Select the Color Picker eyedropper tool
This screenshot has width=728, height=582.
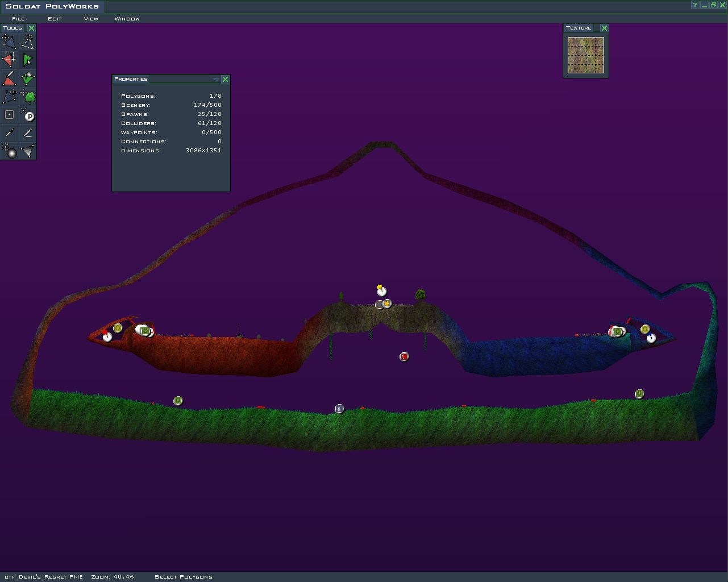tap(9, 132)
